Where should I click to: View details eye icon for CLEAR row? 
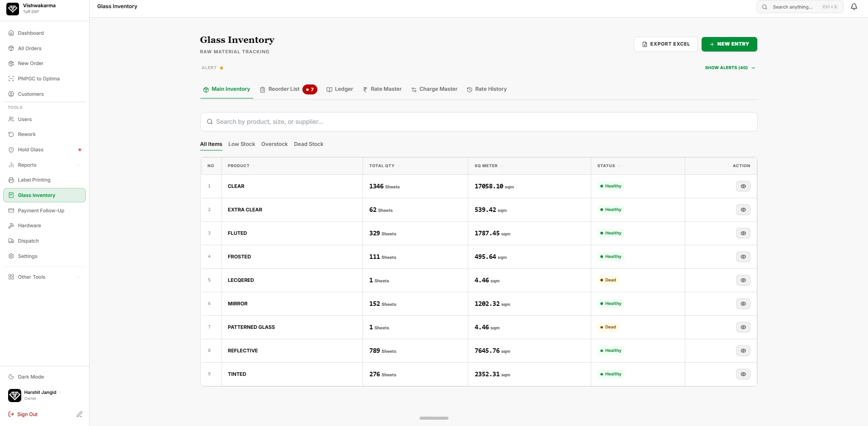[743, 186]
